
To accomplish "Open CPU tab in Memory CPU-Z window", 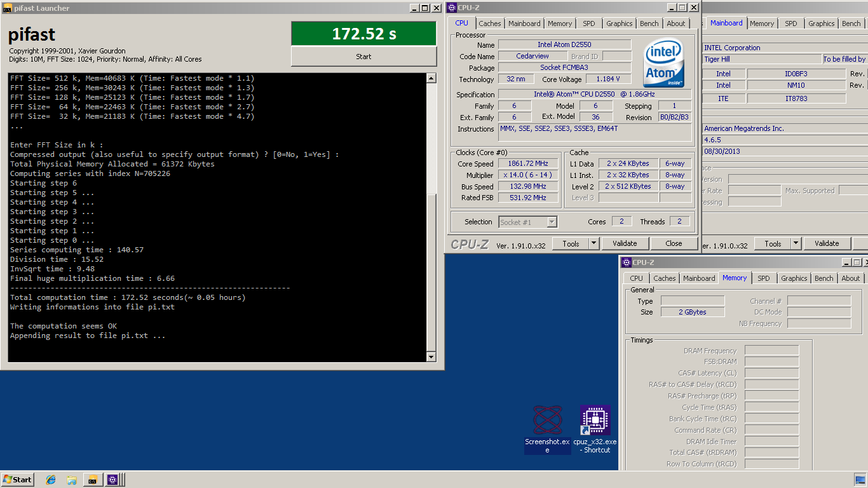I will (x=636, y=278).
